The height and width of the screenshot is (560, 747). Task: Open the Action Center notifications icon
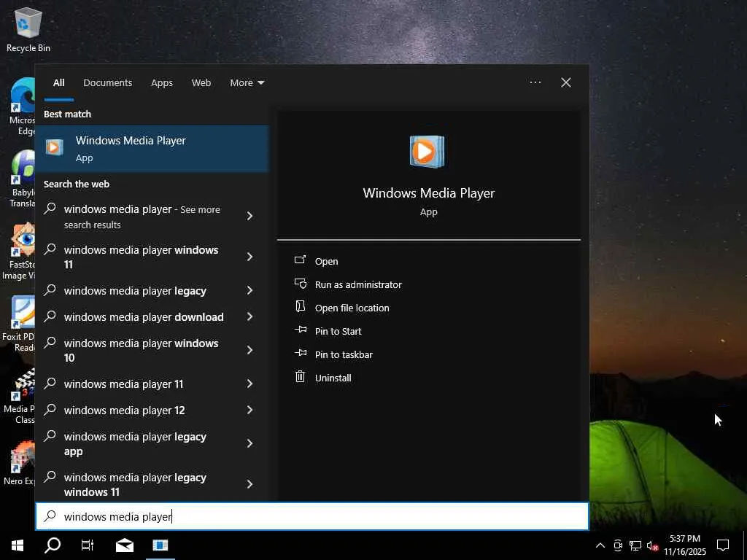723,545
